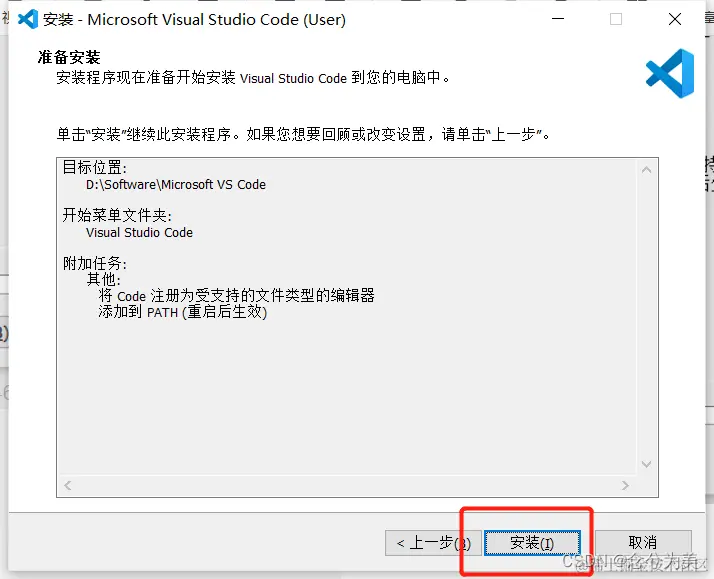The height and width of the screenshot is (579, 714).
Task: Click the 目标位置 label in the summary
Action: click(x=95, y=168)
